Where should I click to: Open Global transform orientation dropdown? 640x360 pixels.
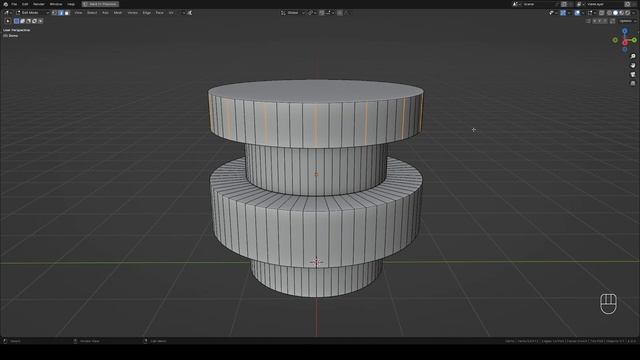293,13
